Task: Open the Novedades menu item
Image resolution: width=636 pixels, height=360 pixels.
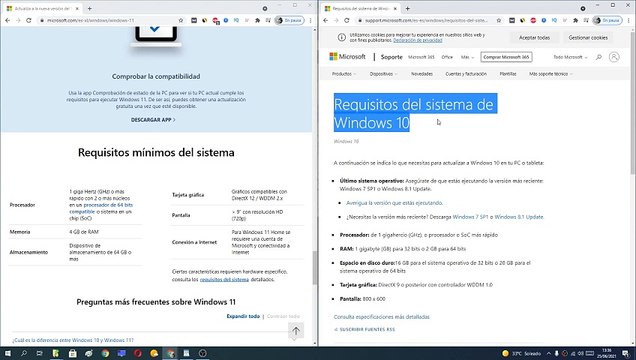Action: pos(422,74)
